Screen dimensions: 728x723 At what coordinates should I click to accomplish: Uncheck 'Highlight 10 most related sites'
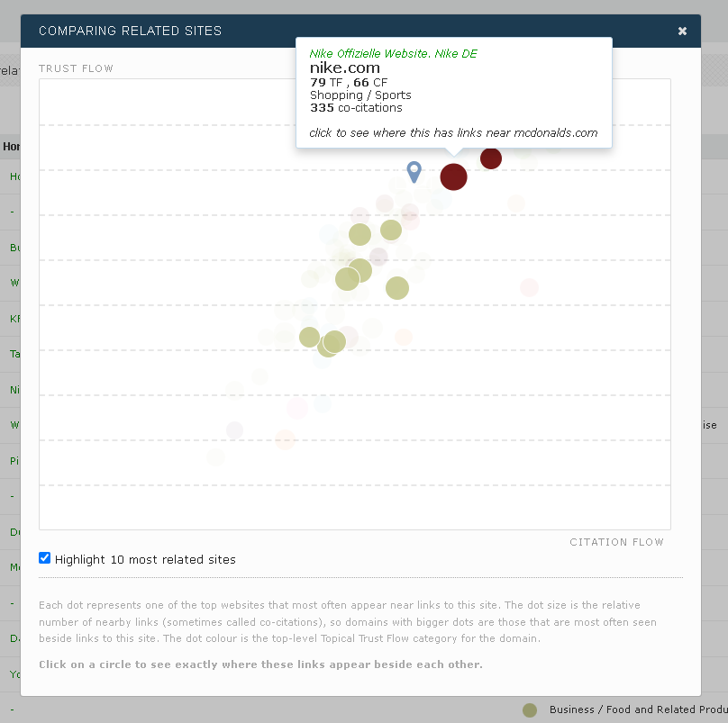tap(44, 557)
